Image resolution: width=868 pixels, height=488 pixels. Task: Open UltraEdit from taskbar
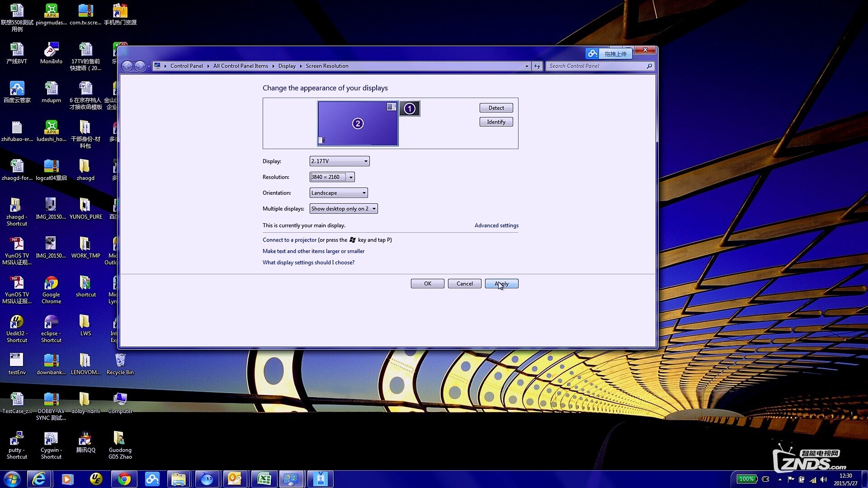pos(96,479)
